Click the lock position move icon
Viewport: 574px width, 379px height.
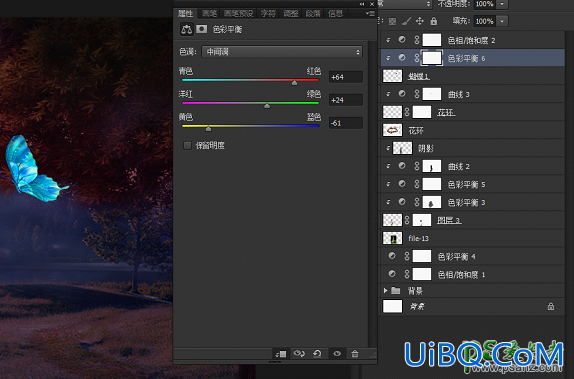420,21
